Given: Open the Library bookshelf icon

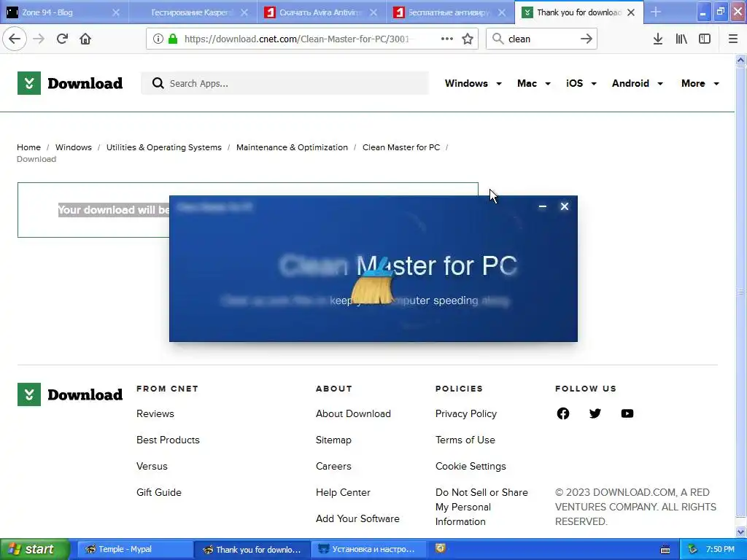Looking at the screenshot, I should click(x=681, y=39).
